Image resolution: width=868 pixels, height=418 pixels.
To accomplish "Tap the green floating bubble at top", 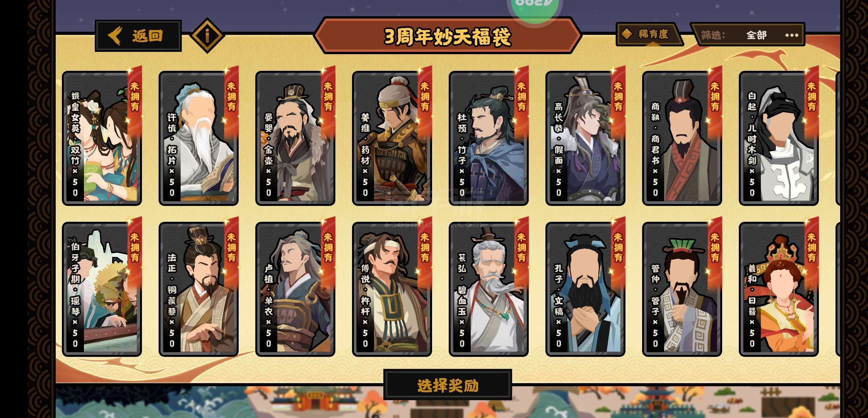I will (x=534, y=8).
